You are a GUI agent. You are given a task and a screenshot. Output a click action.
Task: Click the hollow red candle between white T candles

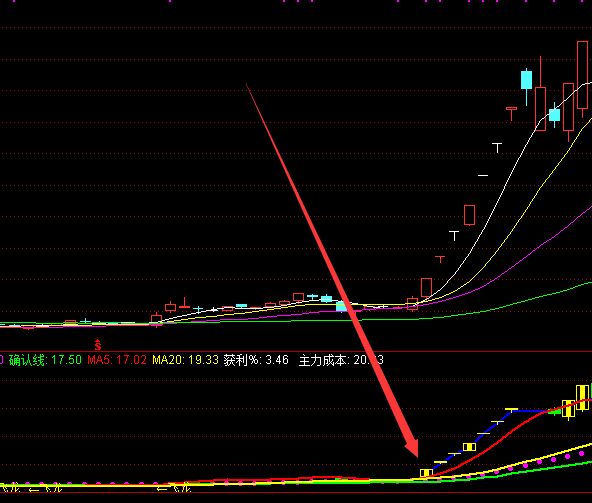(x=469, y=215)
